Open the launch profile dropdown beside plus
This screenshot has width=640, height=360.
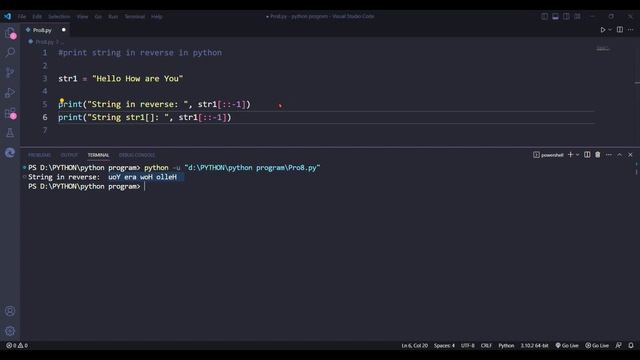point(577,155)
